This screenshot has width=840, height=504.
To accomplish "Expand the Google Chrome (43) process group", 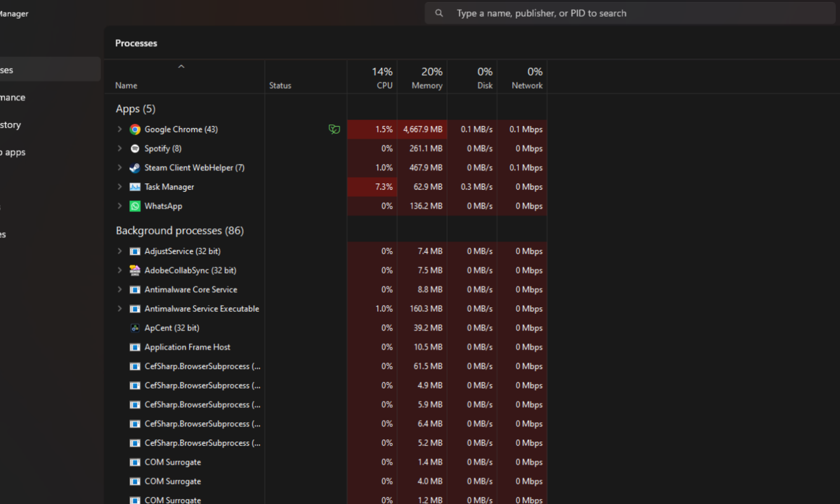I will pos(119,129).
